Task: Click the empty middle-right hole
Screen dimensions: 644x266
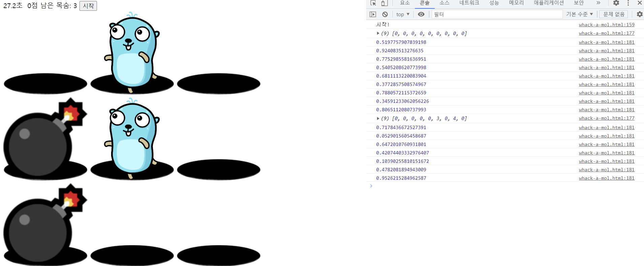Action: point(219,170)
